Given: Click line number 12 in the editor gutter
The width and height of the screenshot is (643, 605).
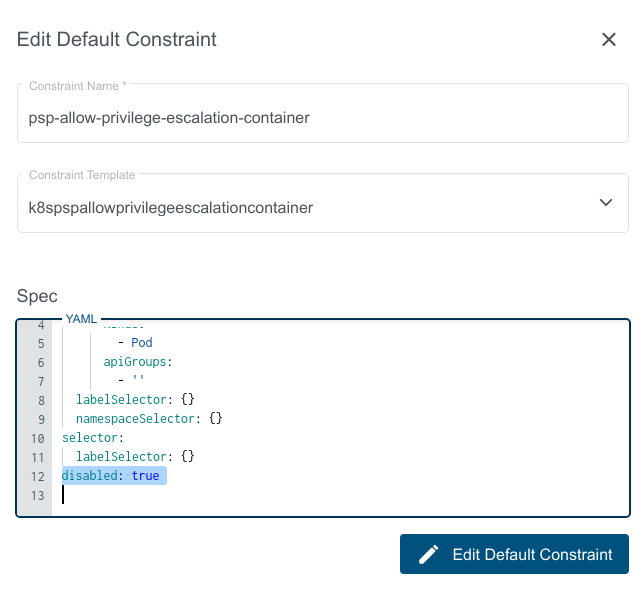Looking at the screenshot, I should pyautogui.click(x=38, y=476).
